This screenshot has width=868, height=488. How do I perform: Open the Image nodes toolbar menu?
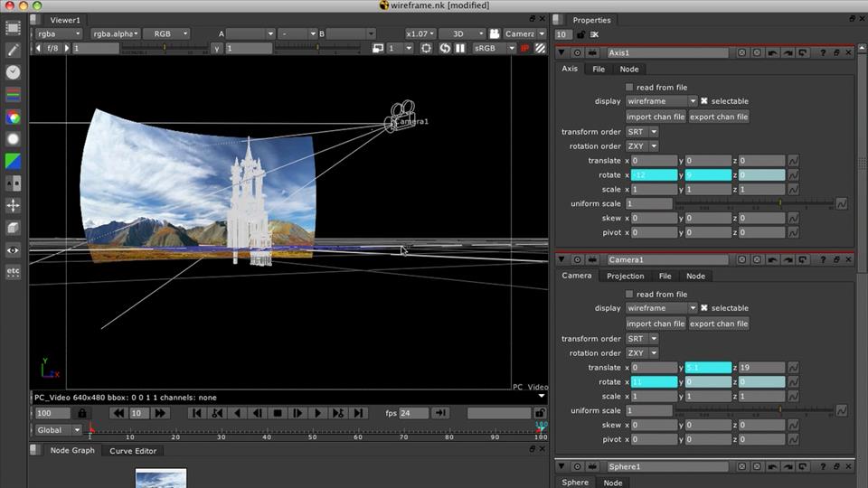tap(13, 28)
